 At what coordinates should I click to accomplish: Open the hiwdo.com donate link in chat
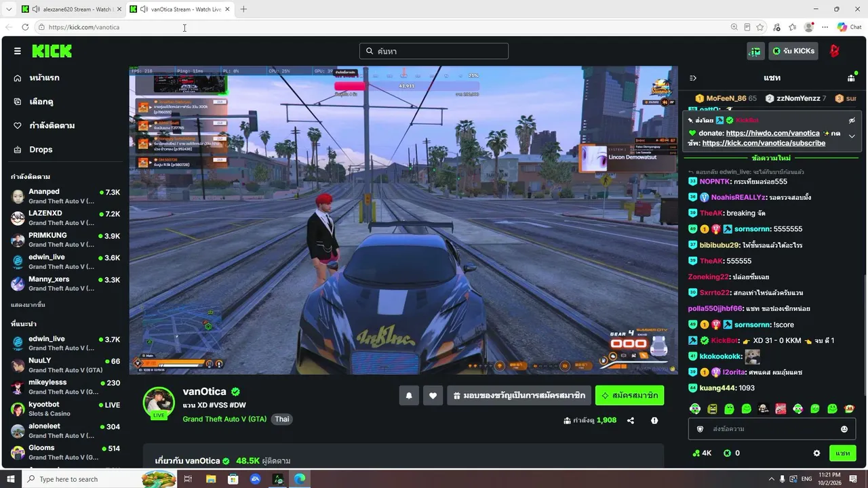(772, 134)
